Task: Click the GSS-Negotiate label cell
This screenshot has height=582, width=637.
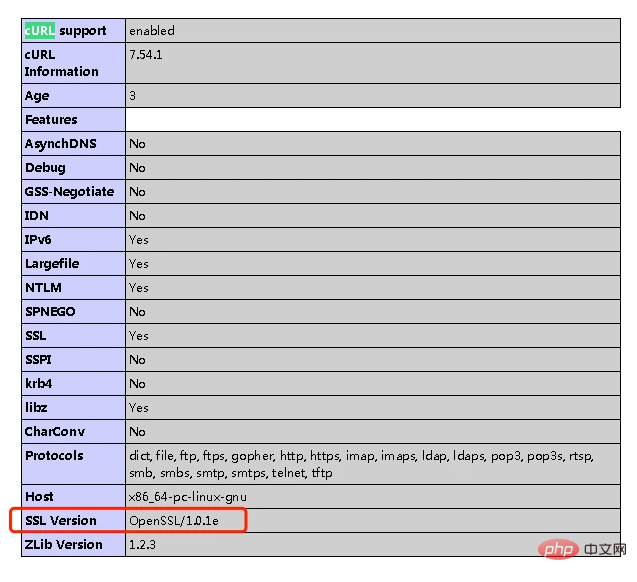Action: pos(69,192)
